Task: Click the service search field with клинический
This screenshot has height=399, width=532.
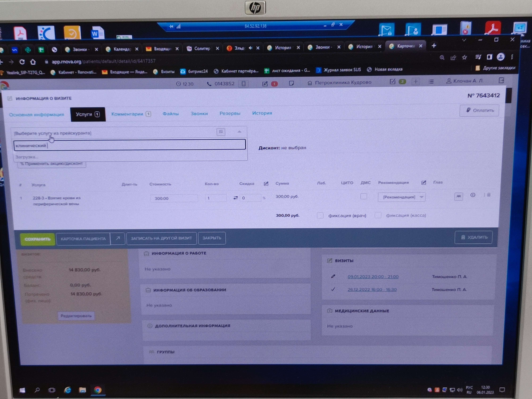Action: click(129, 145)
